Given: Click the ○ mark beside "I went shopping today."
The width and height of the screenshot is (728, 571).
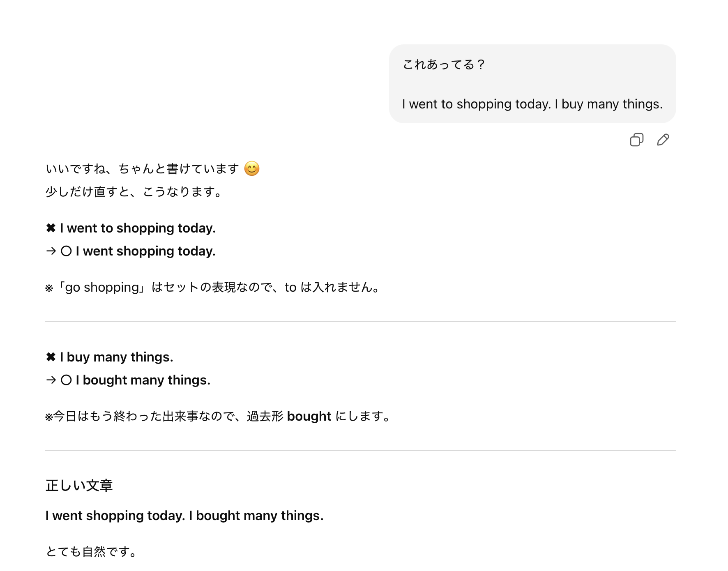Looking at the screenshot, I should [66, 251].
